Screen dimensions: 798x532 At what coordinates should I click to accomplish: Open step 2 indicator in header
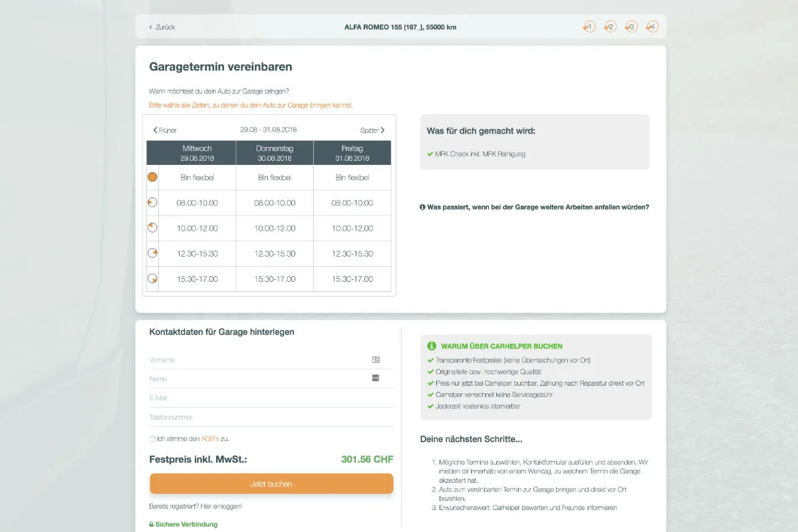pyautogui.click(x=610, y=27)
